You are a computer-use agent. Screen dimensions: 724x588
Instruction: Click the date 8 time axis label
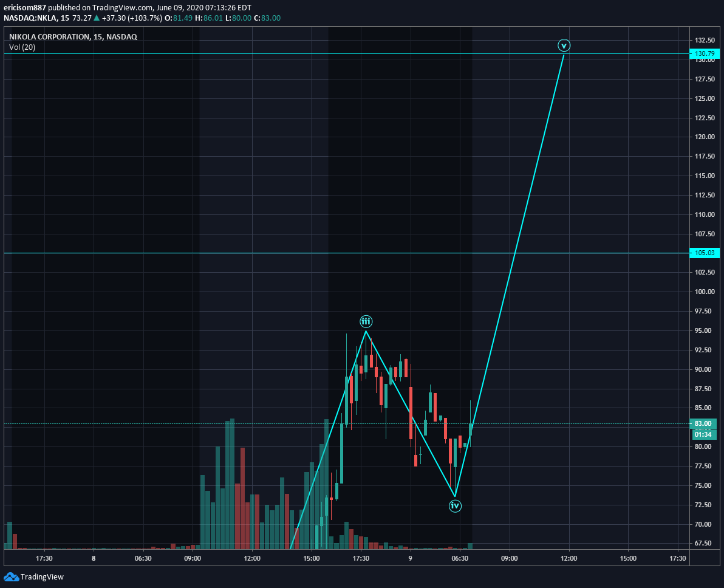(94, 558)
